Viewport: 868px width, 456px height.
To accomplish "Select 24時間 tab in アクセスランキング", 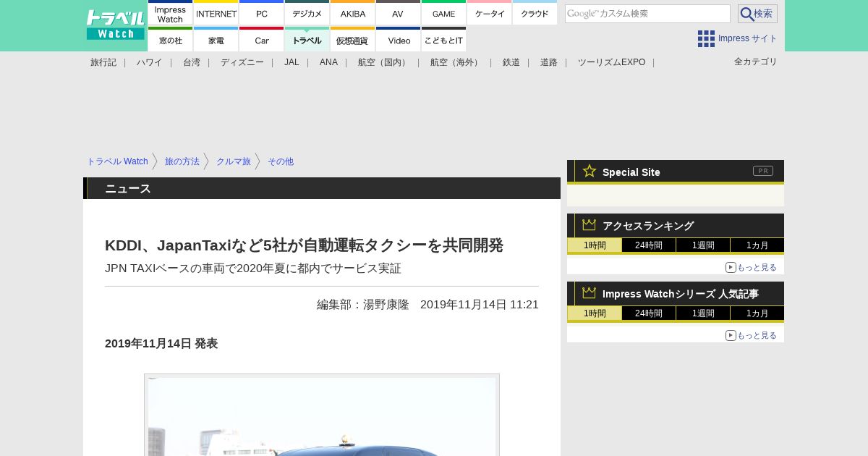I will [649, 245].
